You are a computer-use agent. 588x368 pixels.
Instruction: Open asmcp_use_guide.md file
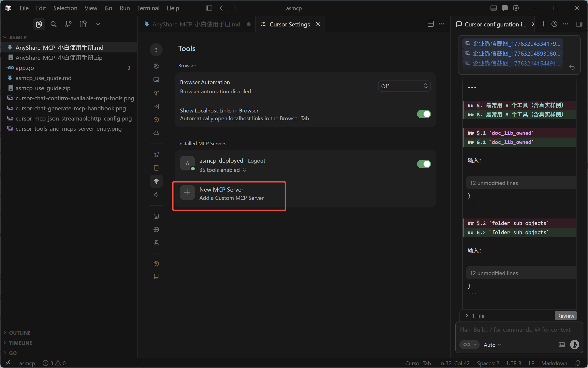point(69,78)
